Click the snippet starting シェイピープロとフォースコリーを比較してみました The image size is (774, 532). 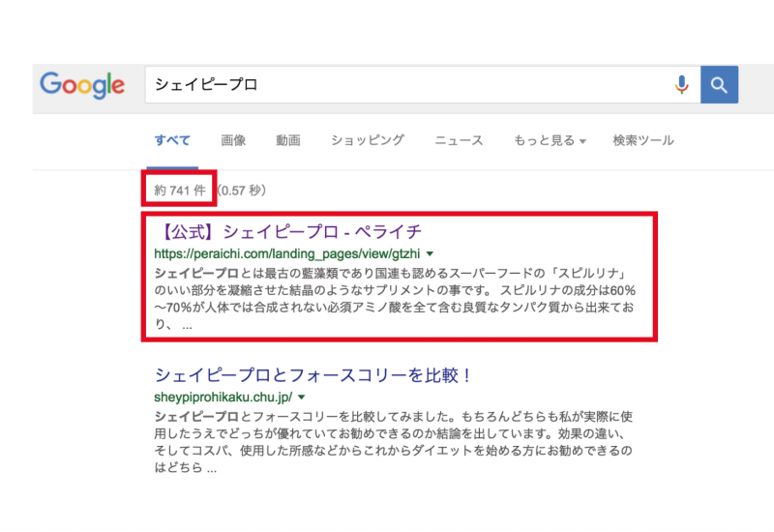[x=394, y=442]
